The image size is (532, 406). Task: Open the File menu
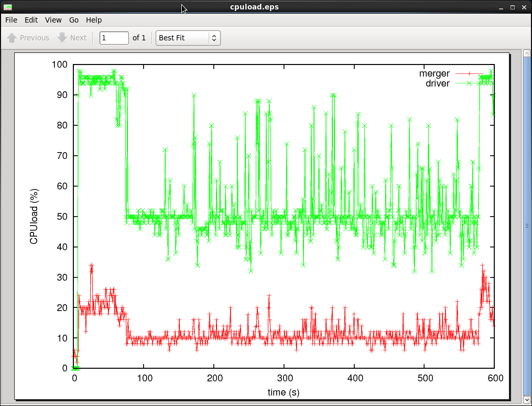click(x=11, y=20)
